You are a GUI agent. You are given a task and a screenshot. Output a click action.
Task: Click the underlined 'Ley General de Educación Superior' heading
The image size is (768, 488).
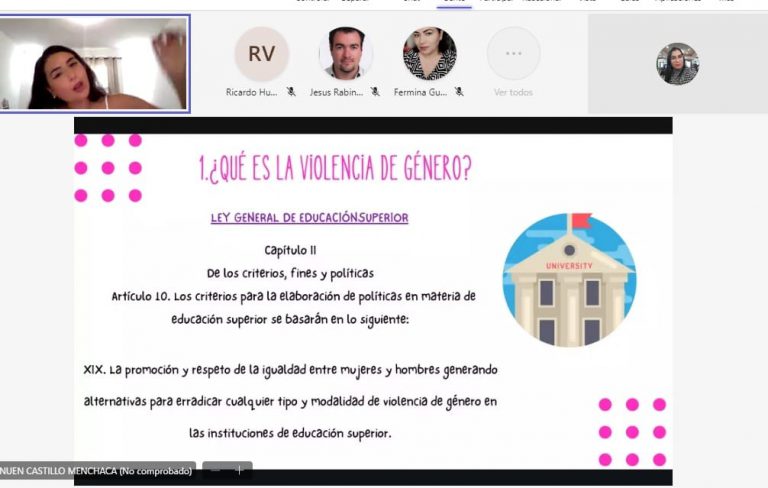pyautogui.click(x=309, y=218)
